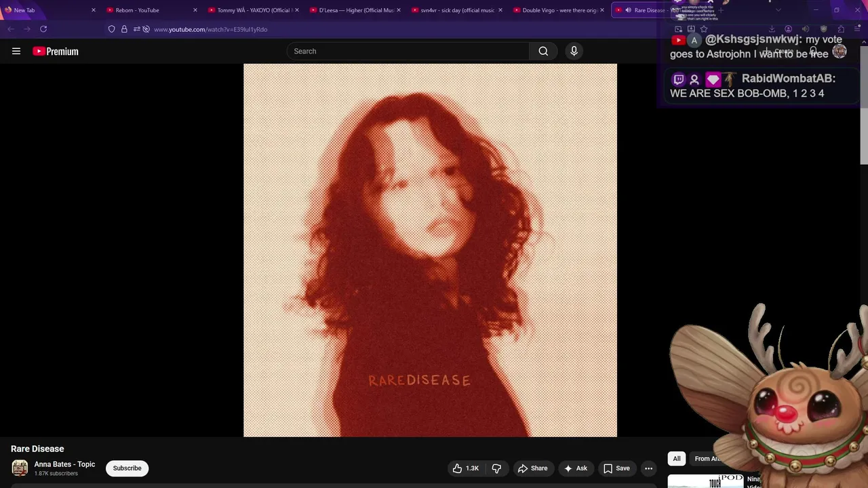Viewport: 868px width, 488px height.
Task: Open the first recommended video thumbnail
Action: click(x=705, y=481)
